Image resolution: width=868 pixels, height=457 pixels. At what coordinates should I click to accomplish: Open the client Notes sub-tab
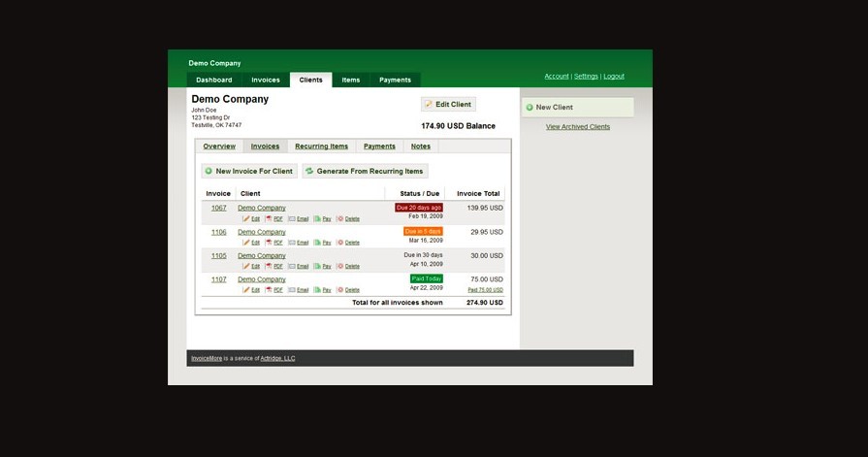point(420,147)
